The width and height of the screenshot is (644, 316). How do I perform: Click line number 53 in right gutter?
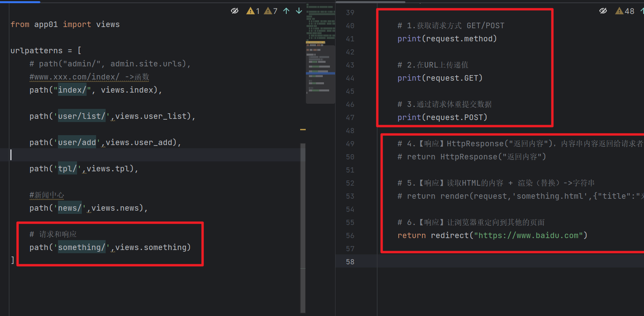click(350, 196)
